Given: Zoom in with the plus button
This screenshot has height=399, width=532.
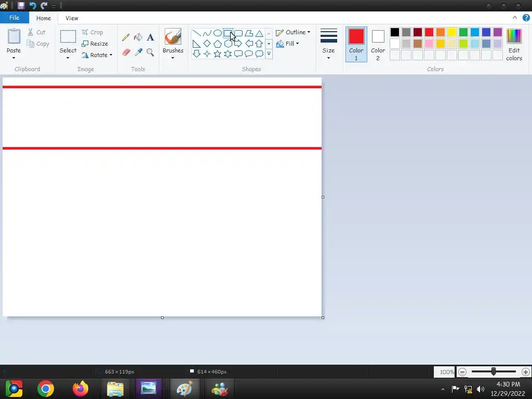Looking at the screenshot, I should [x=526, y=372].
